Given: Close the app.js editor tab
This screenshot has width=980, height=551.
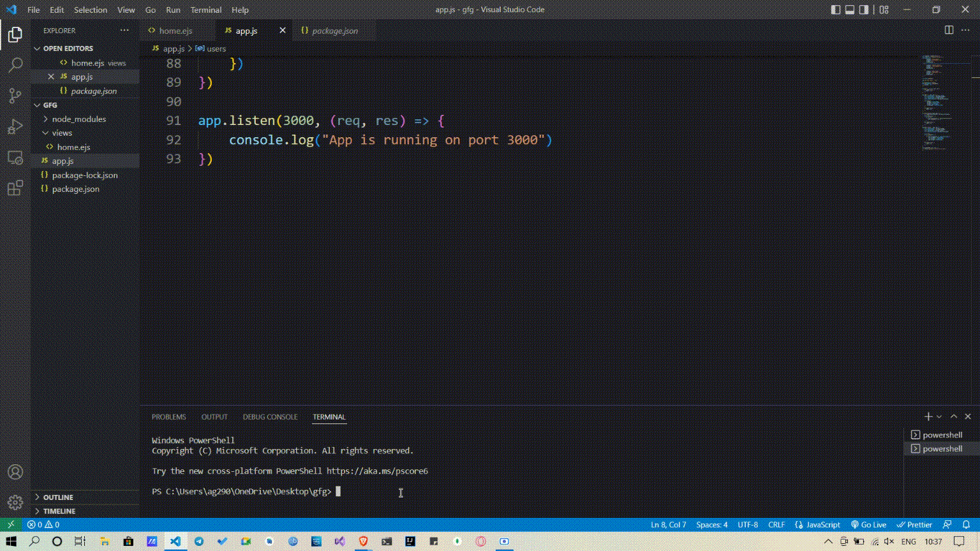Looking at the screenshot, I should (x=283, y=30).
